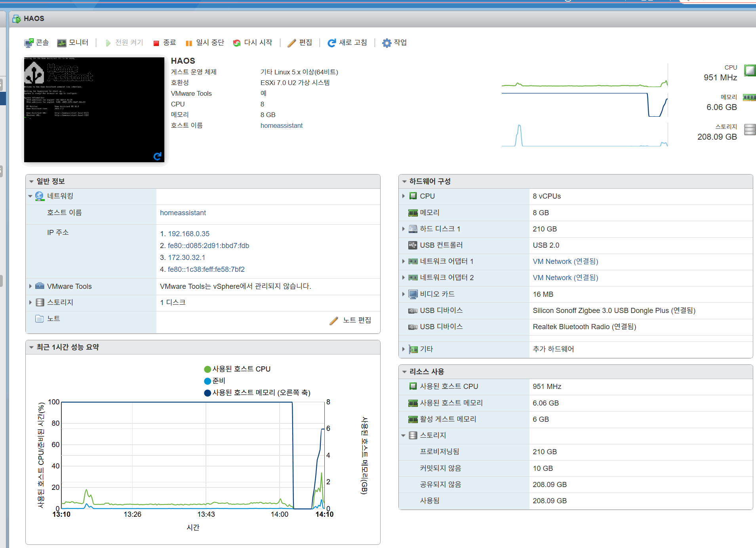Screen dimensions: 756x548
Task: Collapse the 일반 정보 panel
Action: tap(31, 182)
